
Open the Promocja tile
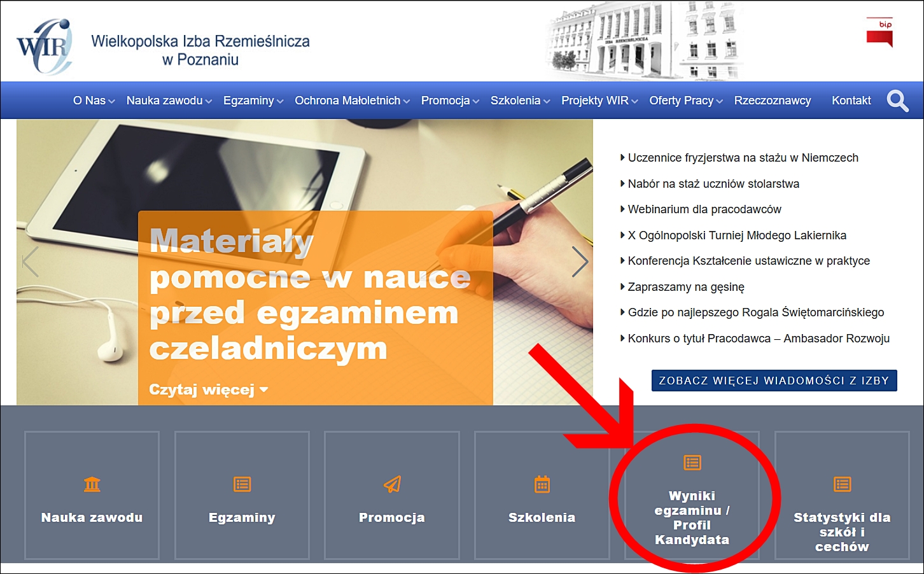click(392, 496)
